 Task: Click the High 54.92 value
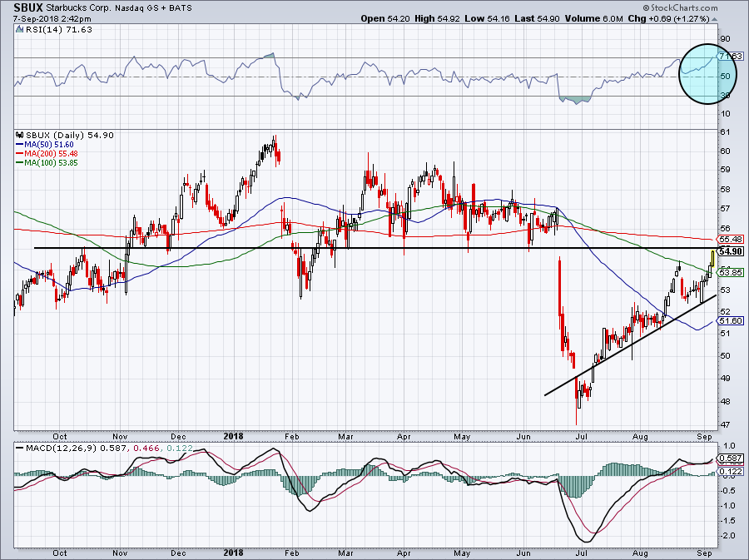438,18
